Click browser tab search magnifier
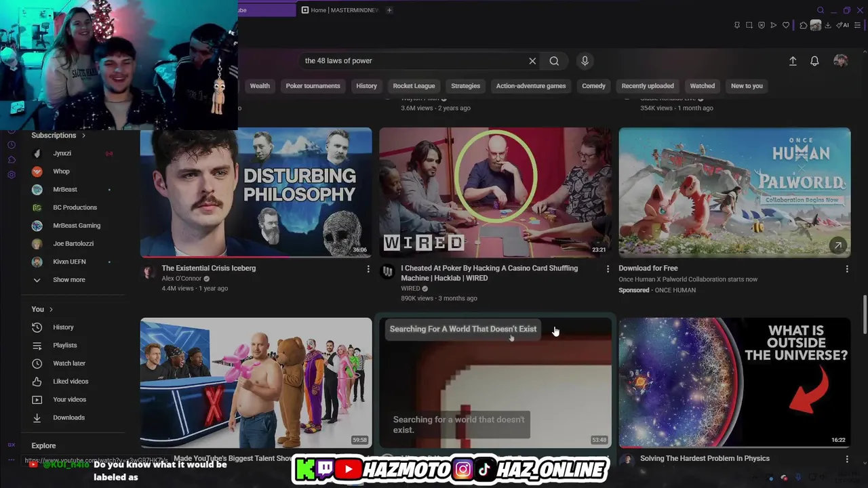The height and width of the screenshot is (488, 868). pos(821,10)
